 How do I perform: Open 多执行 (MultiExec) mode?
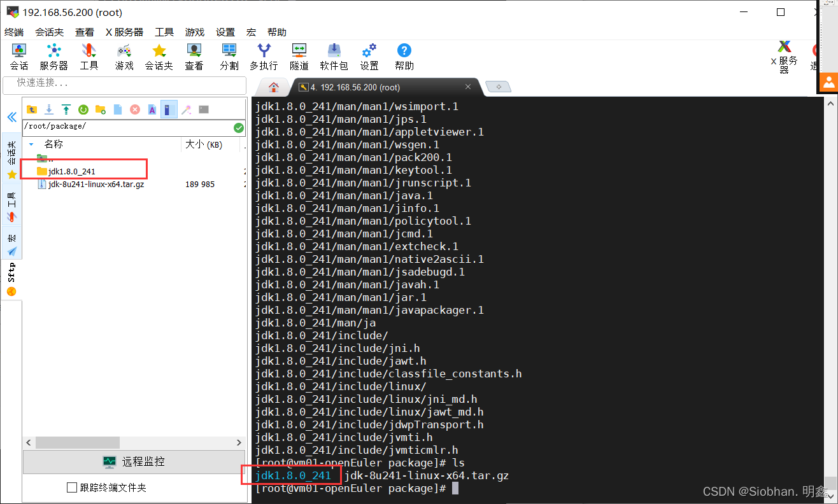click(x=263, y=56)
